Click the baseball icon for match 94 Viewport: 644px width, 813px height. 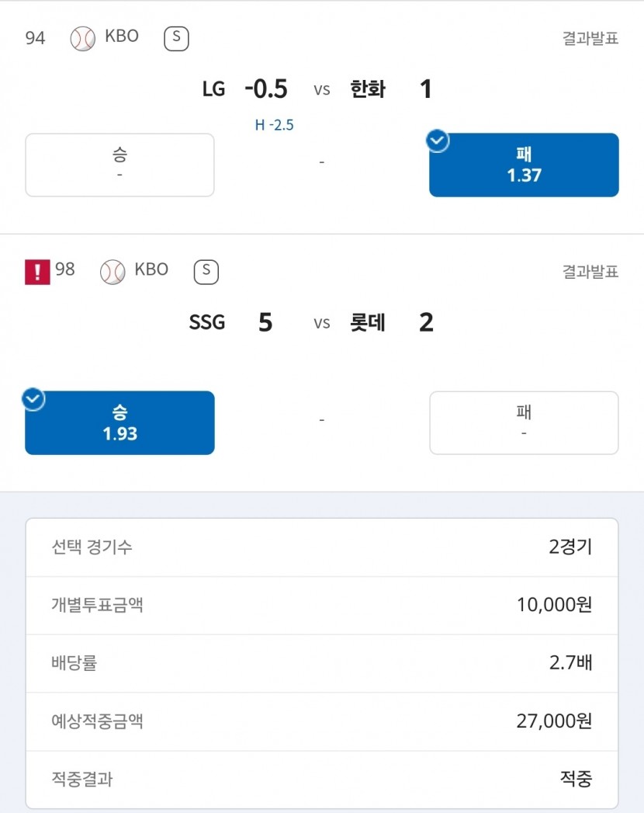point(82,38)
